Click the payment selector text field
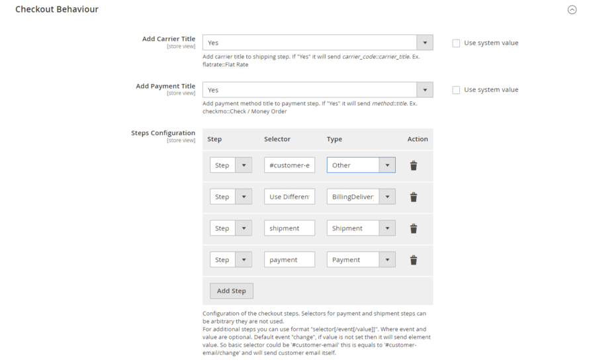589x364 pixels. [289, 260]
